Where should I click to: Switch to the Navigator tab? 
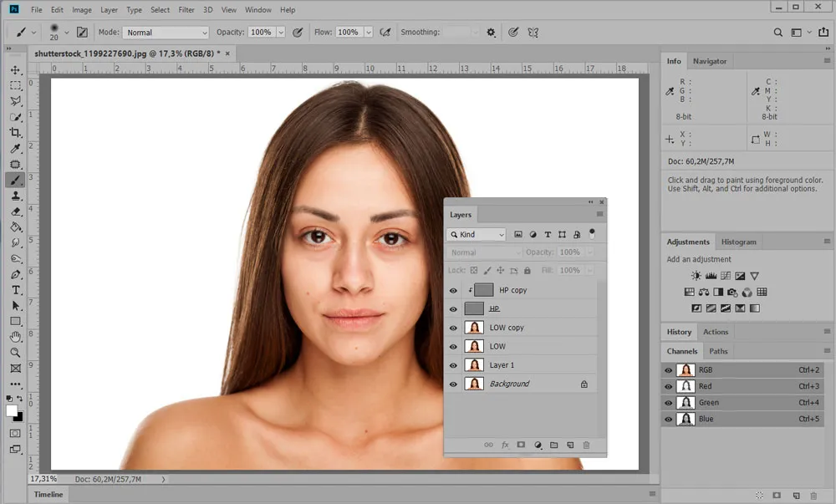[710, 61]
